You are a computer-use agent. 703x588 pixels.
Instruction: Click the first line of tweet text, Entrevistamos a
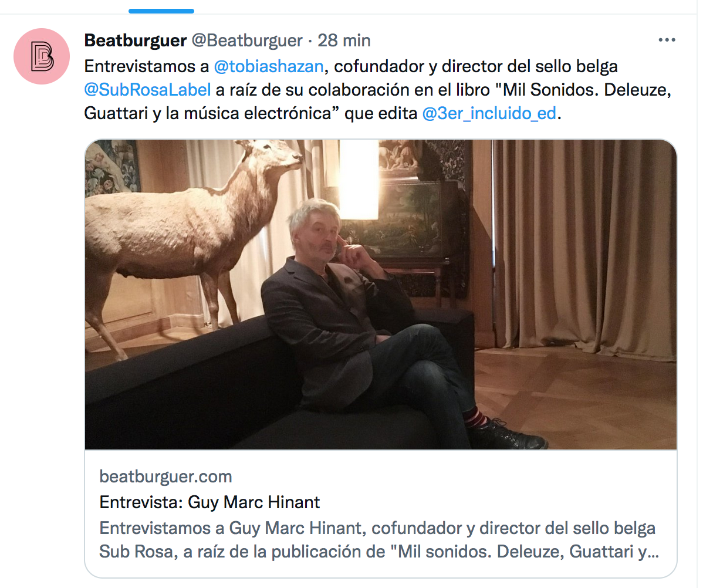(x=147, y=66)
